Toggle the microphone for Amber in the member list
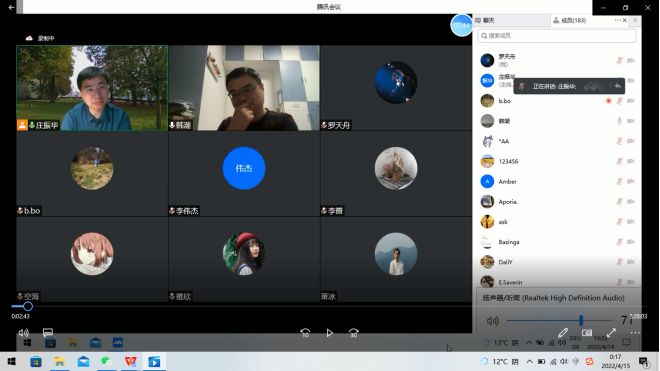 coord(620,181)
